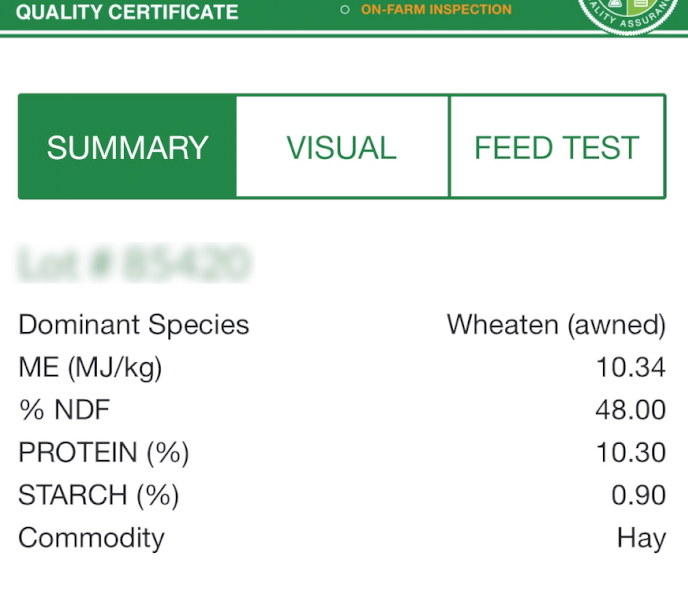Click the ME (MJ/kg) label
Viewport: 688px width, 593px height.
click(90, 368)
